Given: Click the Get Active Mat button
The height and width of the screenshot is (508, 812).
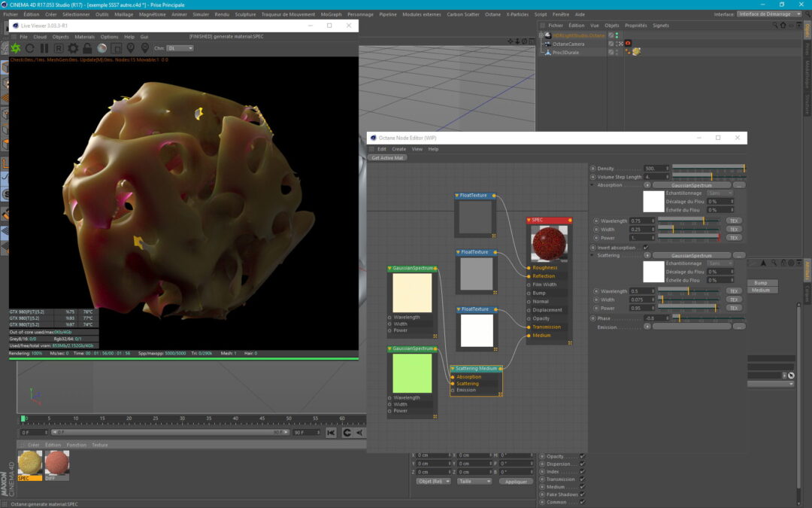Looking at the screenshot, I should (388, 158).
